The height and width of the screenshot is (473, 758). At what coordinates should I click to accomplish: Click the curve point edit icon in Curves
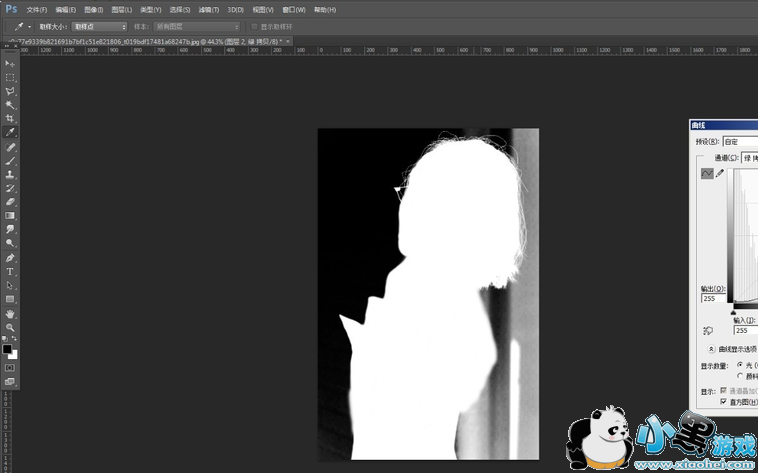707,173
